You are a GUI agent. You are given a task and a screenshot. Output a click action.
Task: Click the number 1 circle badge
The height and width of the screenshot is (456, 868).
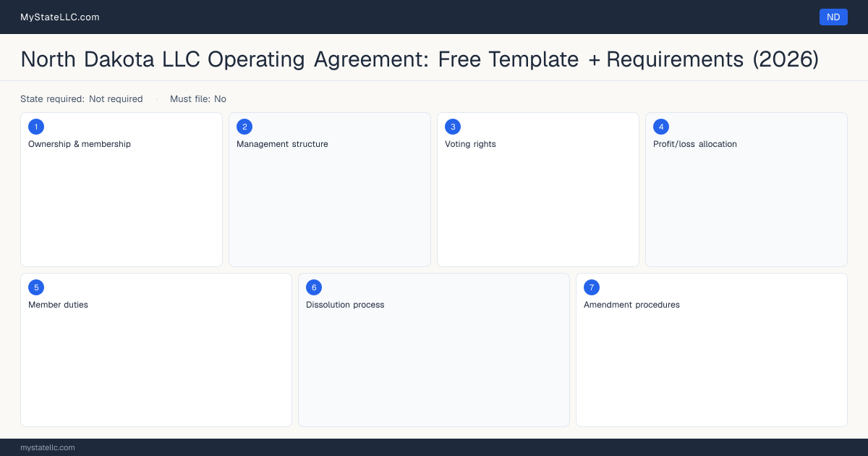[36, 127]
